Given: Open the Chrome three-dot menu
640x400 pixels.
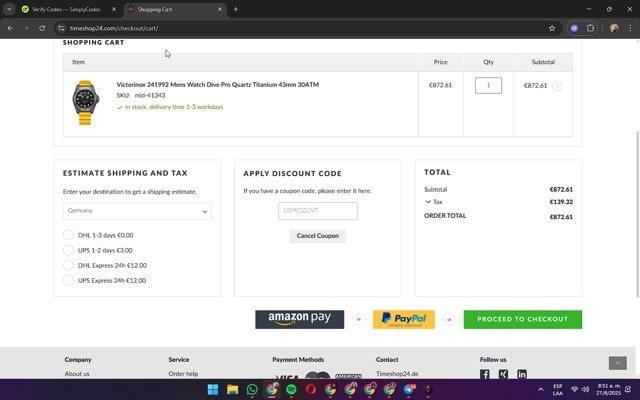Looking at the screenshot, I should click(630, 28).
